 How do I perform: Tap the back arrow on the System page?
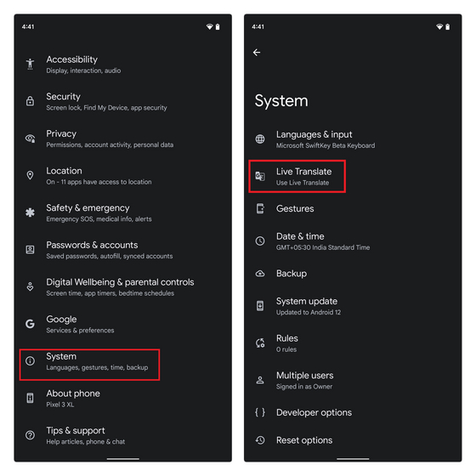[x=257, y=53]
